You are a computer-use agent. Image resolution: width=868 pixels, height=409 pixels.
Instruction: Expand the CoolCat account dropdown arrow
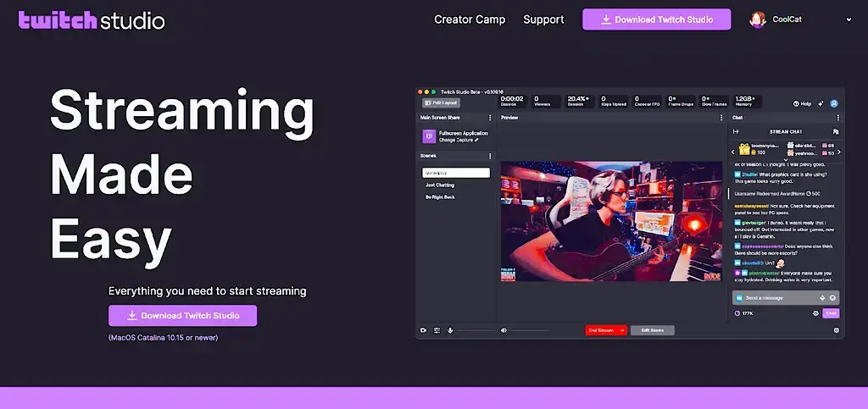849,19
